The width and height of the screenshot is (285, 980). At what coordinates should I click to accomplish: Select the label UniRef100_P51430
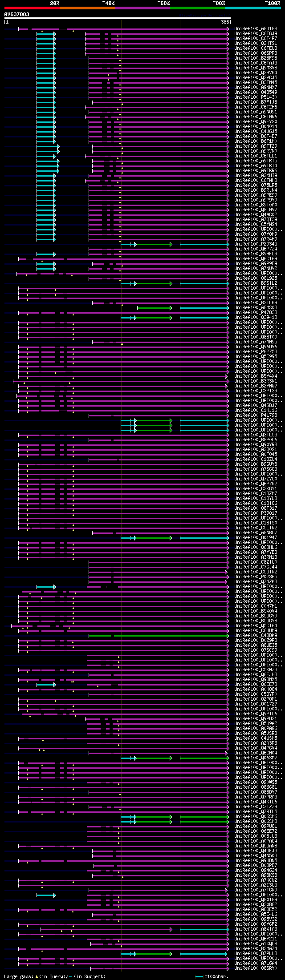tap(256, 97)
